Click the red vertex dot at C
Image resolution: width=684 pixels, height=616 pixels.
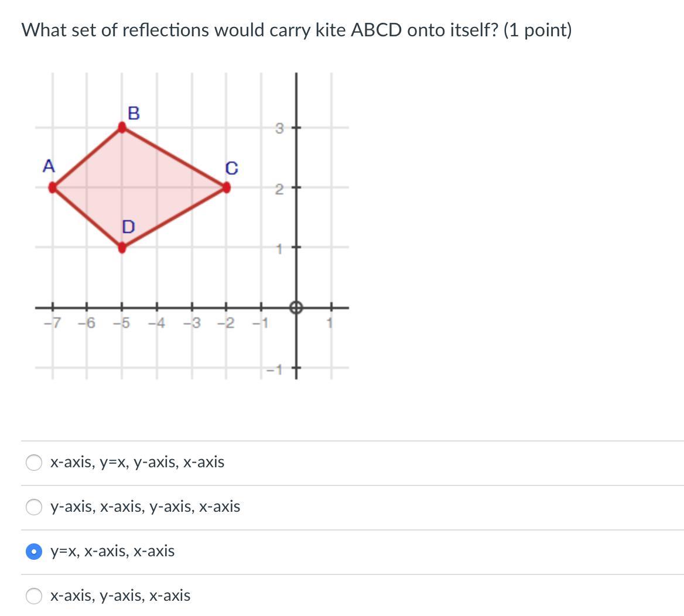pos(227,188)
